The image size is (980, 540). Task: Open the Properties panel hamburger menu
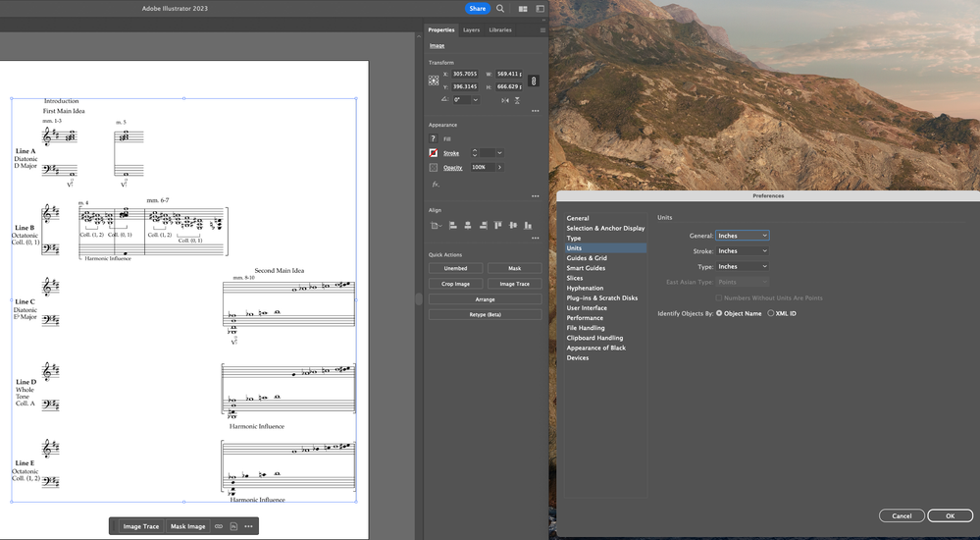[x=542, y=30]
